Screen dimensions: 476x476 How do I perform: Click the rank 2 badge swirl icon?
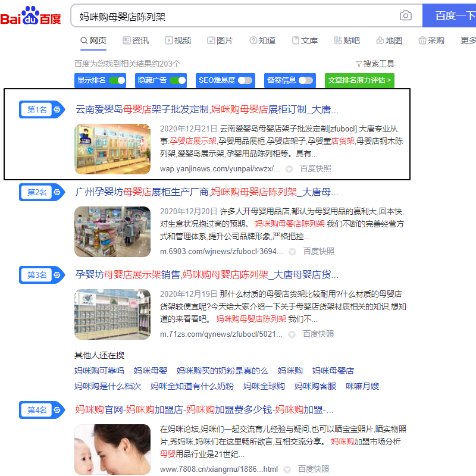(x=57, y=192)
